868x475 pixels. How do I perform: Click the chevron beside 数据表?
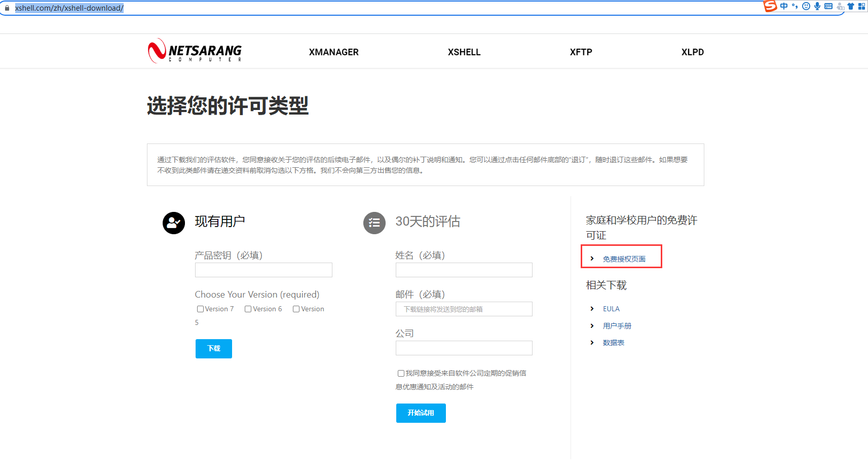(x=592, y=343)
